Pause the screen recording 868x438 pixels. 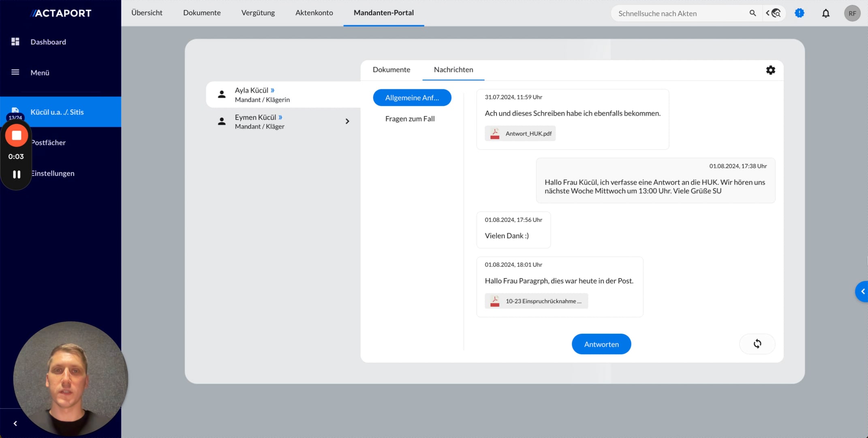coord(16,174)
